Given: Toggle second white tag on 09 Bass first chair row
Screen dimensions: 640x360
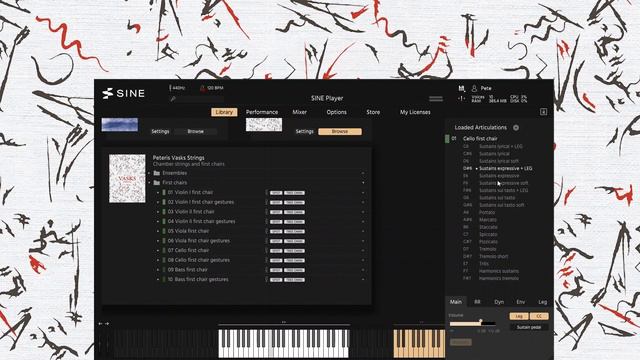Looking at the screenshot, I should (x=294, y=270).
